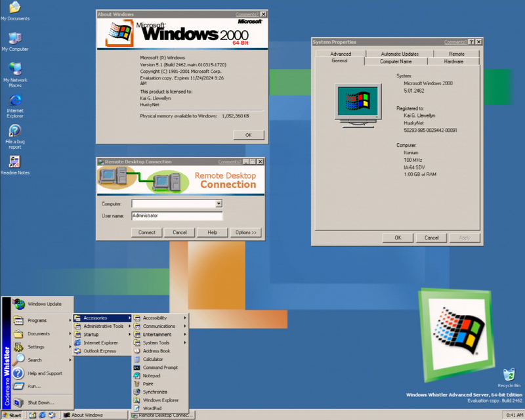
Task: Open the File a bug report shortcut
Action: point(14,135)
